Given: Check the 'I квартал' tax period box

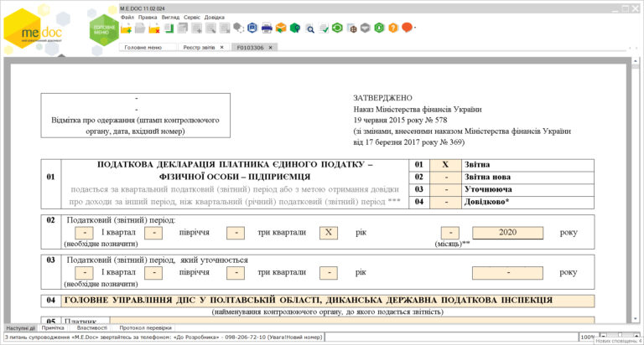Looking at the screenshot, I should point(84,232).
